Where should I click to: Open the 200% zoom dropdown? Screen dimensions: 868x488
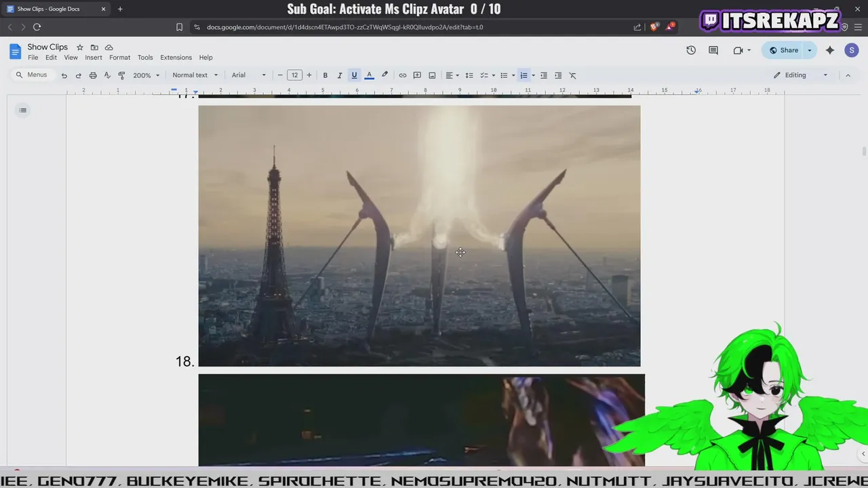146,75
